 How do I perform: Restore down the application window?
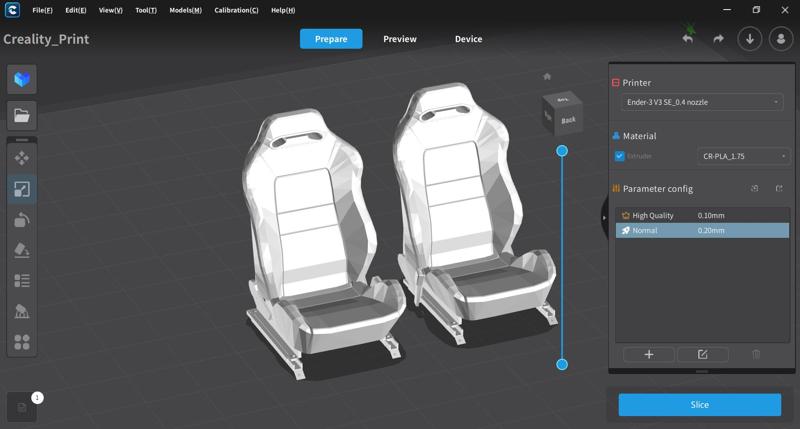[756, 10]
